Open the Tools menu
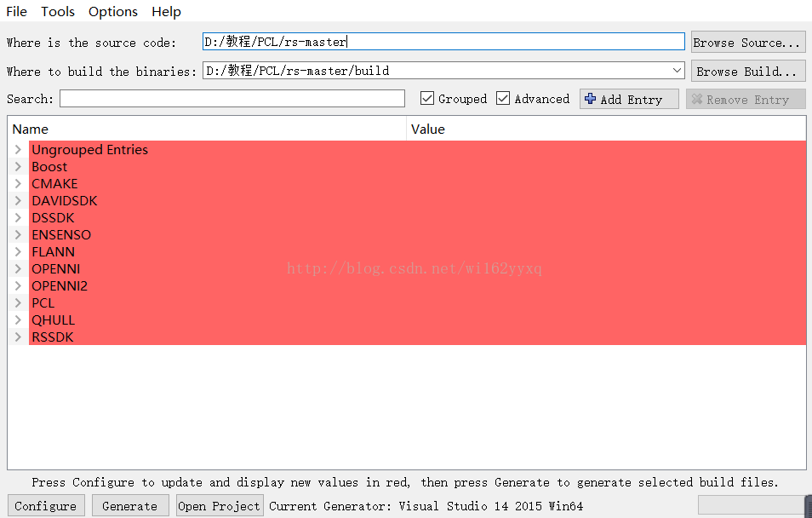 click(x=58, y=11)
